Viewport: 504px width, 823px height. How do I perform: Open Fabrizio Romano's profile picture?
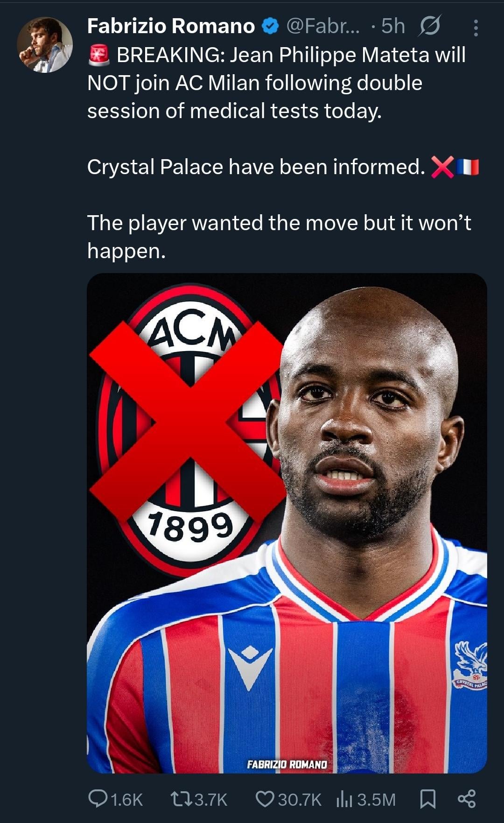[45, 45]
